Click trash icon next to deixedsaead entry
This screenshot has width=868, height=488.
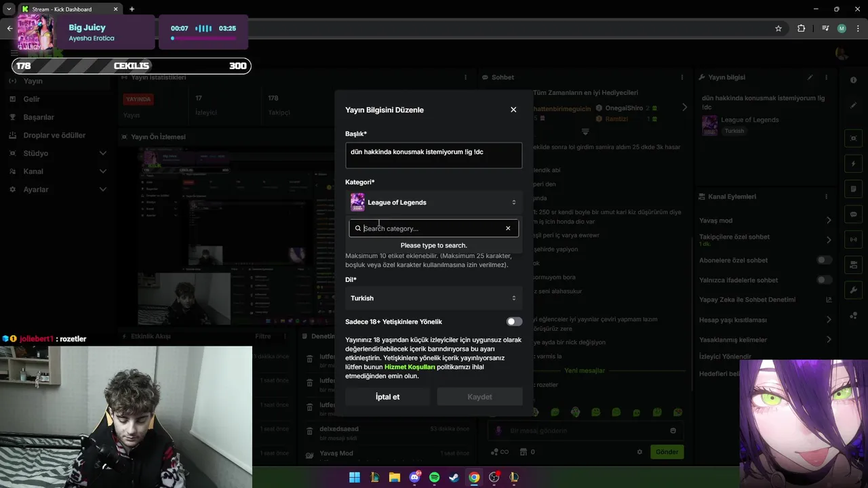(x=310, y=432)
